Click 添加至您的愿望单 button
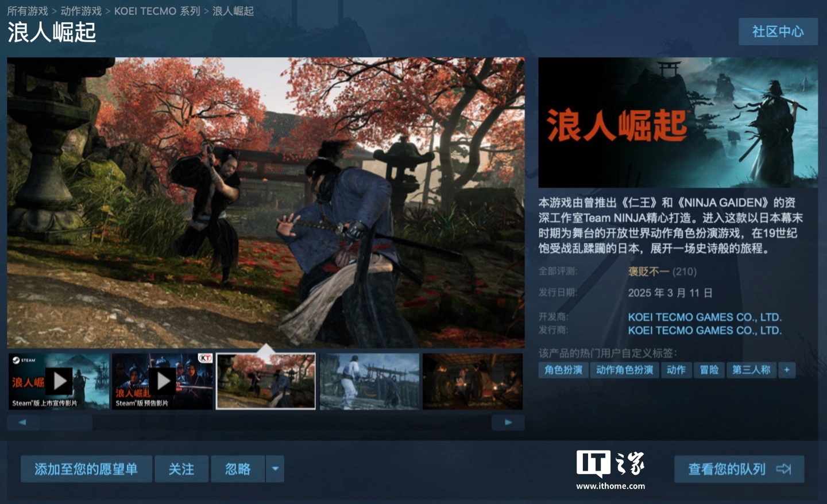The height and width of the screenshot is (504, 827). (86, 469)
